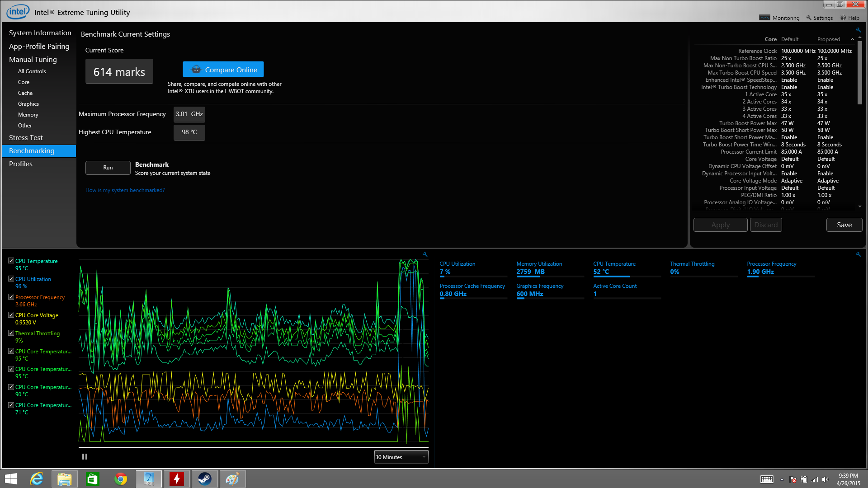The height and width of the screenshot is (488, 868).
Task: Launch Google Chrome from the taskbar
Action: coord(120,479)
